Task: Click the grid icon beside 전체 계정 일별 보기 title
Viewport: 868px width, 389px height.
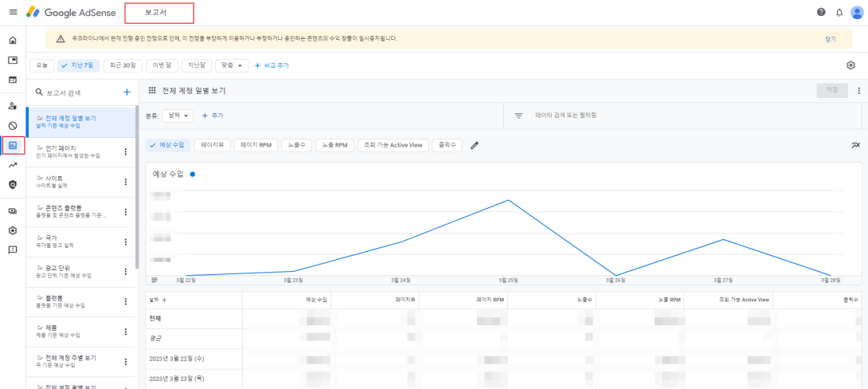Action: click(x=152, y=91)
